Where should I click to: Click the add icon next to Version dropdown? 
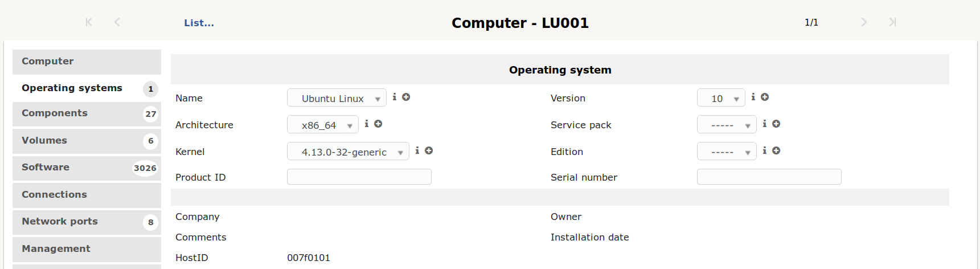[765, 97]
